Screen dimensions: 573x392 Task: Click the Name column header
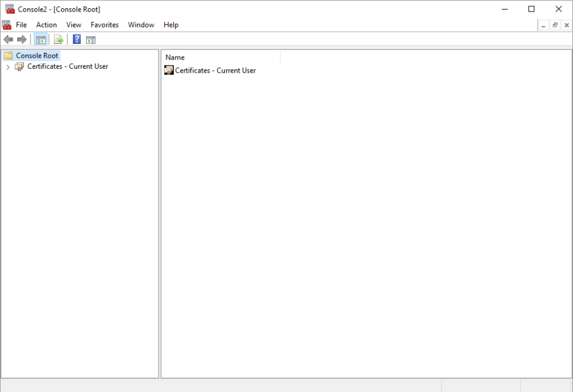220,57
